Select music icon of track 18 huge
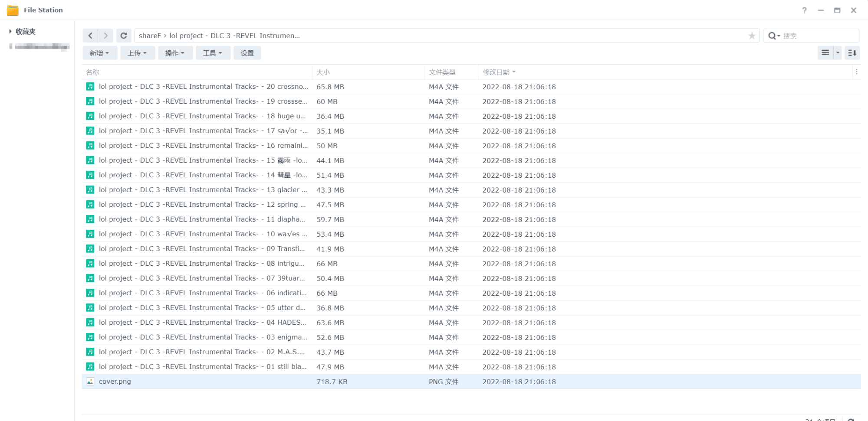 pyautogui.click(x=90, y=116)
